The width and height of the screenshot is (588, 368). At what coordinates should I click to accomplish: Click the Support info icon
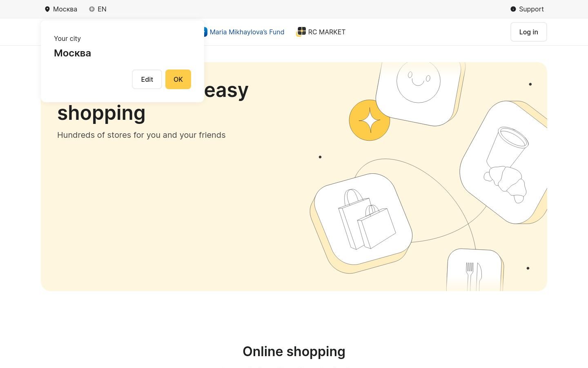pos(513,9)
